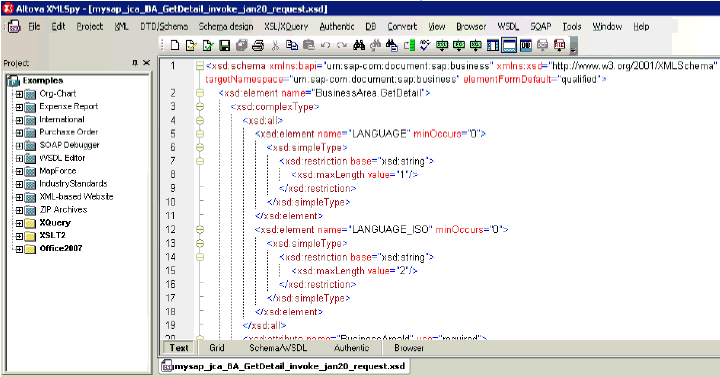
Task: Open the Schema design menu
Action: (226, 27)
